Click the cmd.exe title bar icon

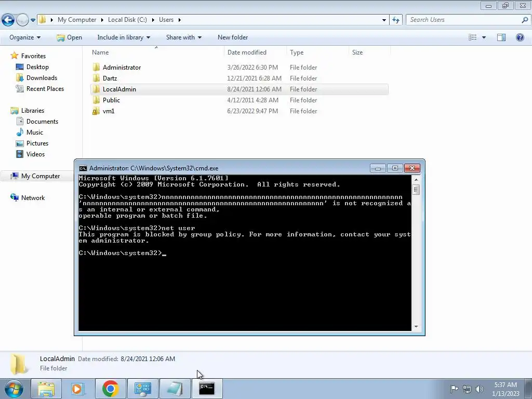(x=83, y=168)
